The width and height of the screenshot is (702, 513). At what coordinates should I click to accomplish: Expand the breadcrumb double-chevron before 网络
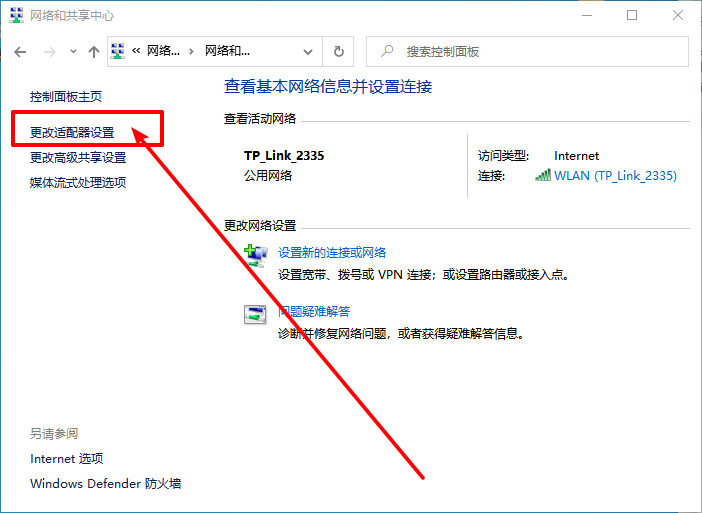tap(136, 52)
